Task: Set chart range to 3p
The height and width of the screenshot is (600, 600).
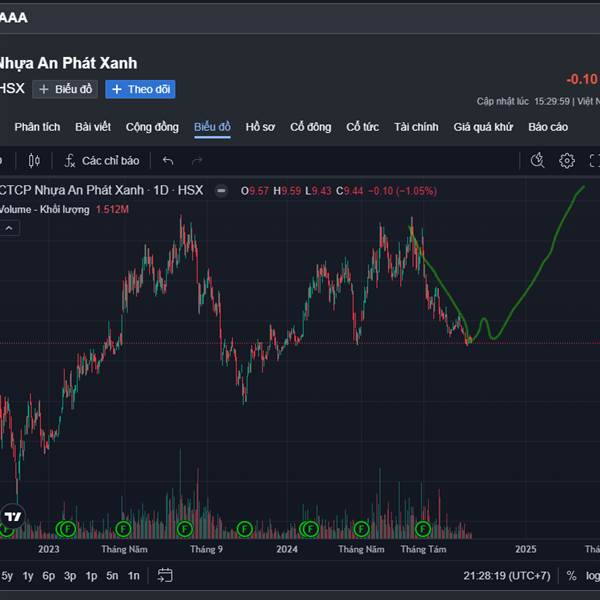Action: 70,576
